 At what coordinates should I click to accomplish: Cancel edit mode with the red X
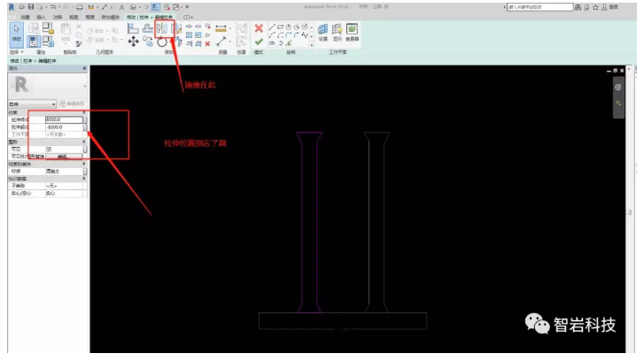259,28
